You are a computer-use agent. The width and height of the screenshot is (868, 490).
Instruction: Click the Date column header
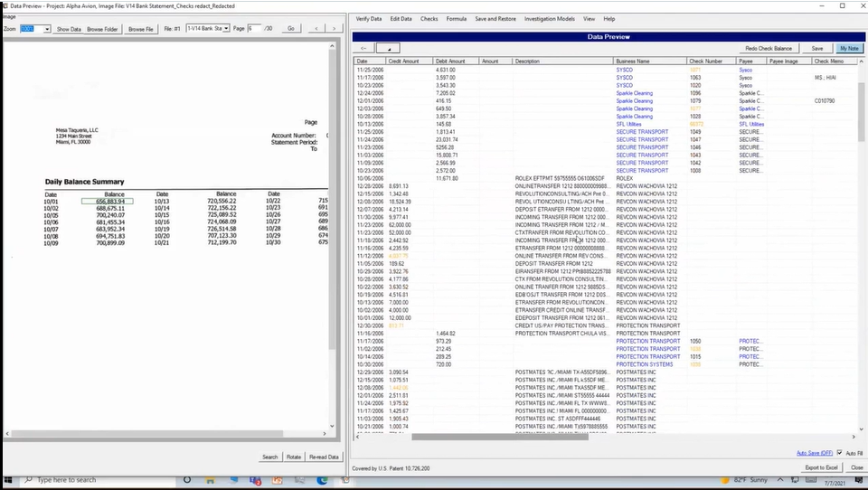pyautogui.click(x=371, y=61)
